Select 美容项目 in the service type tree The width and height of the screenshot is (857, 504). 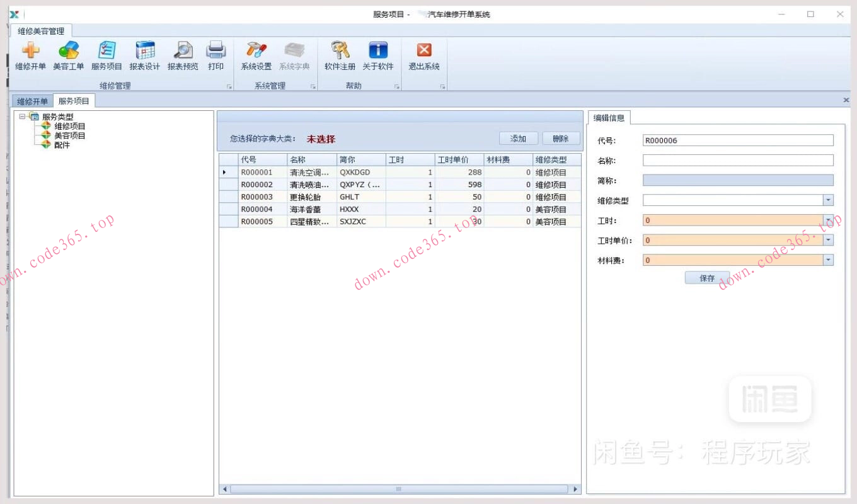[69, 135]
